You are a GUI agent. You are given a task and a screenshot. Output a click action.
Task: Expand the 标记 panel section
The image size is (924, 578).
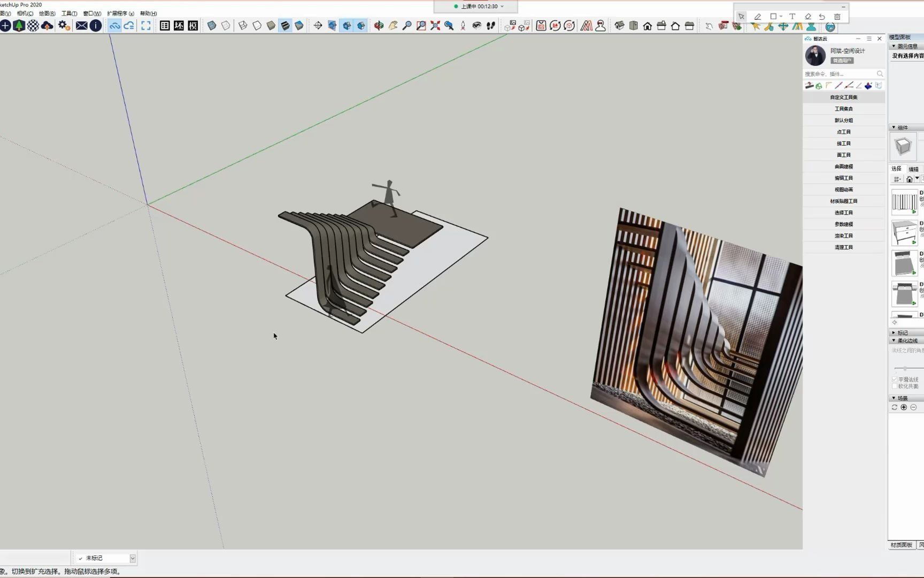point(902,332)
